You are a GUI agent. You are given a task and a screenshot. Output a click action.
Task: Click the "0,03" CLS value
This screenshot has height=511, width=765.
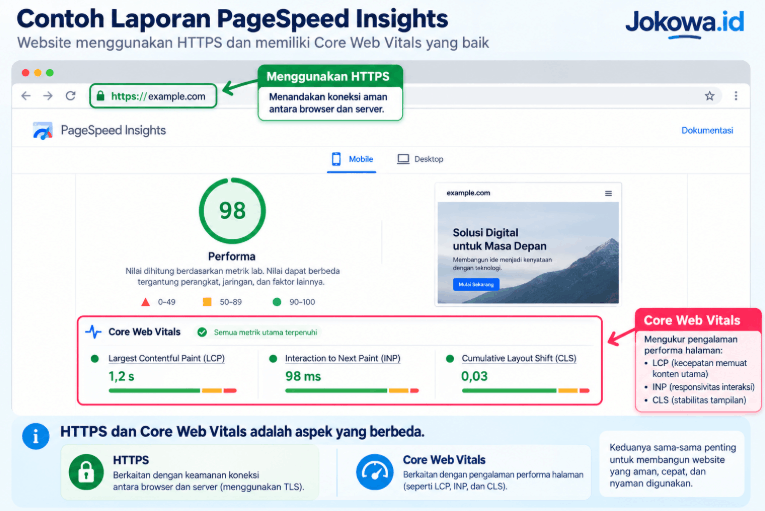475,376
